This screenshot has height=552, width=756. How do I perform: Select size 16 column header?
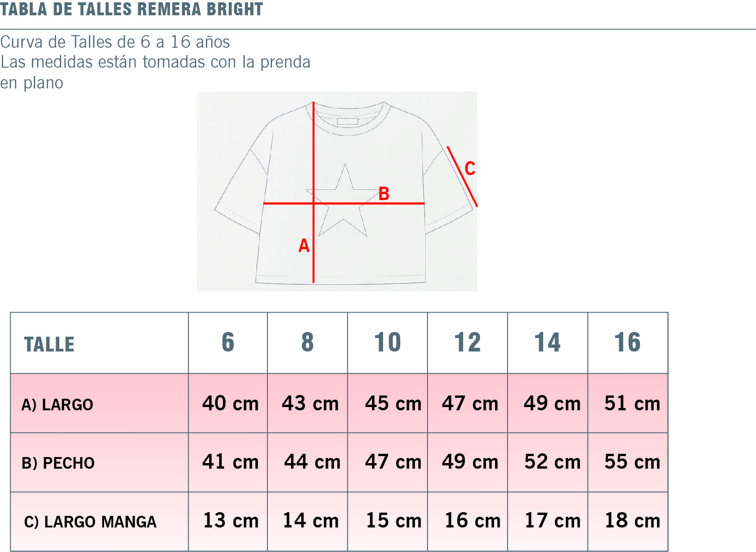point(628,343)
